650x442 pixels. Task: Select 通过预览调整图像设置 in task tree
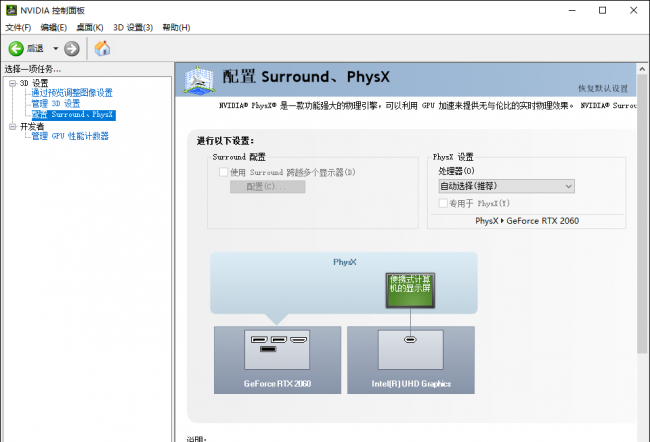pyautogui.click(x=72, y=93)
